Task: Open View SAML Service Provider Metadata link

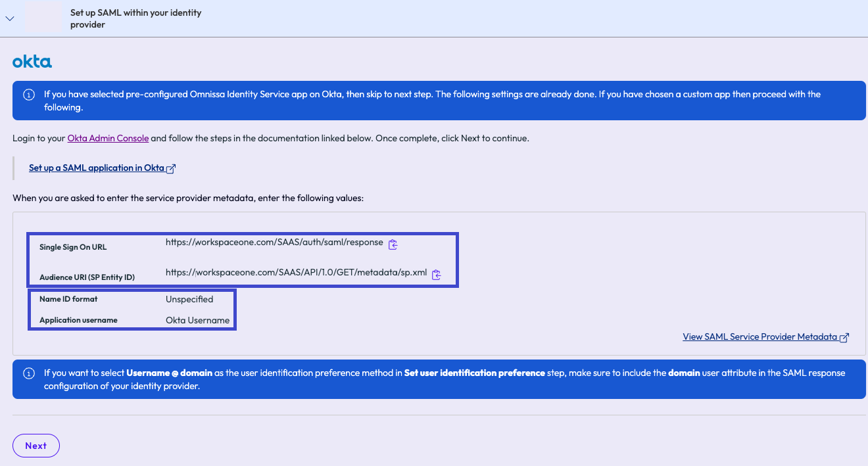Action: point(760,337)
